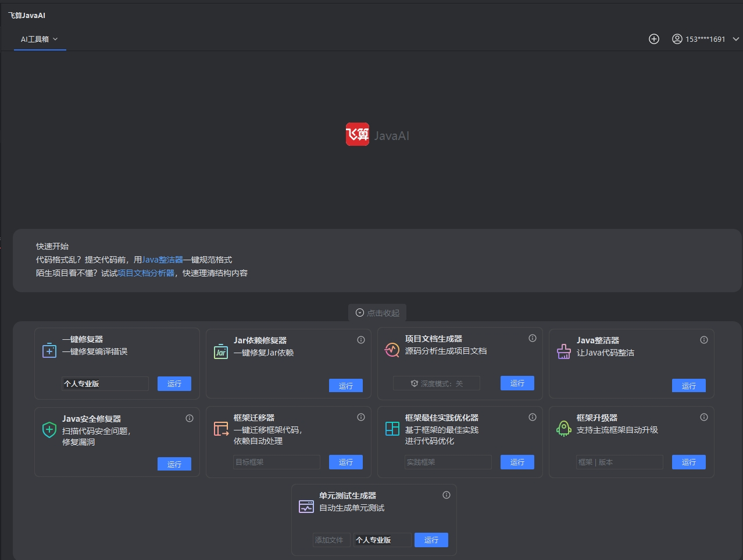The image size is (743, 560).
Task: Toggle 深度模式 in 项目文档生成器
Action: coord(437,383)
